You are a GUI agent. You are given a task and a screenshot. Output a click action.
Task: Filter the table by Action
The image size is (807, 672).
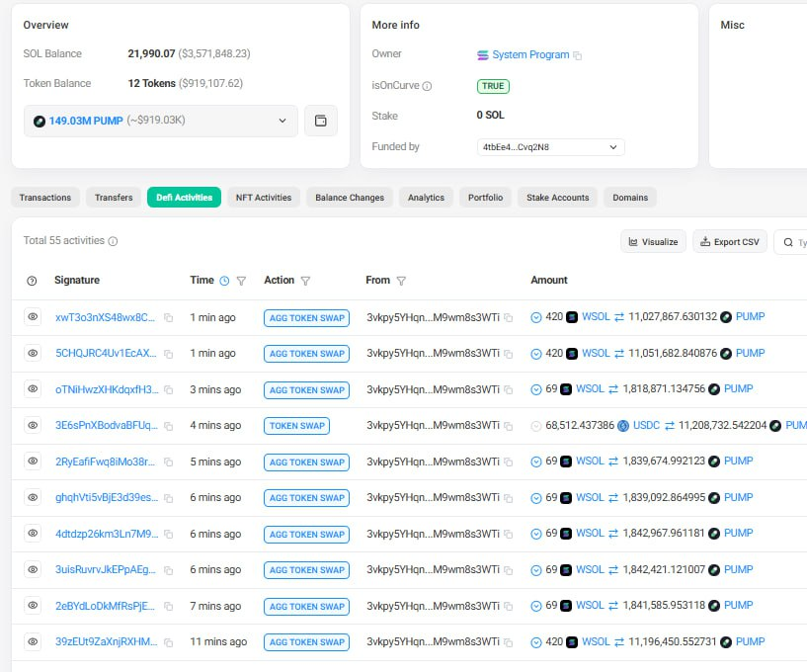pos(305,281)
